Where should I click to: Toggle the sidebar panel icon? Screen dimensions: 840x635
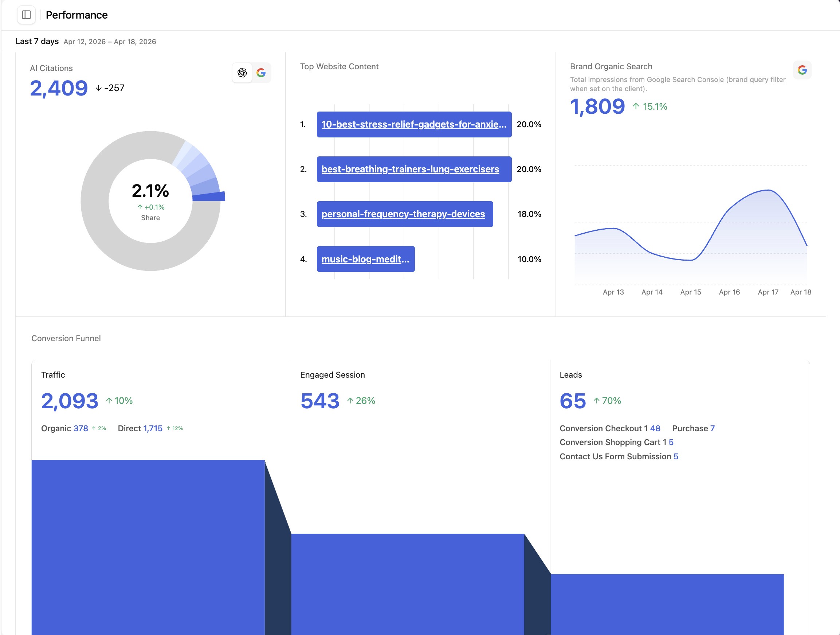pyautogui.click(x=26, y=15)
